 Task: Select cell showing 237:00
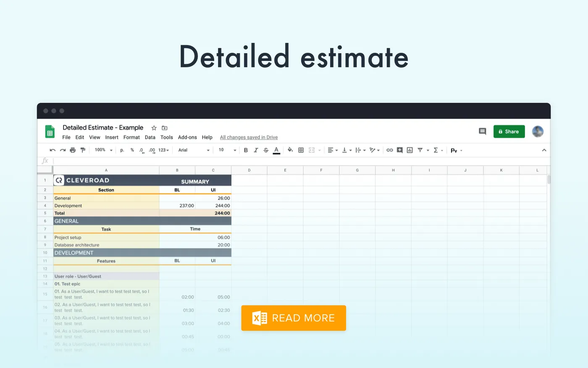177,206
